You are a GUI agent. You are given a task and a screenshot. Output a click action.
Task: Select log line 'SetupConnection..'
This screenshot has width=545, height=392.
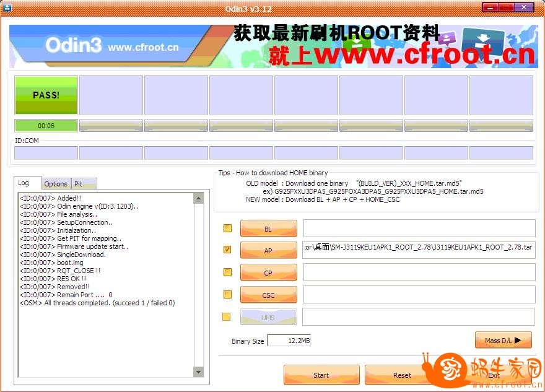tap(66, 222)
